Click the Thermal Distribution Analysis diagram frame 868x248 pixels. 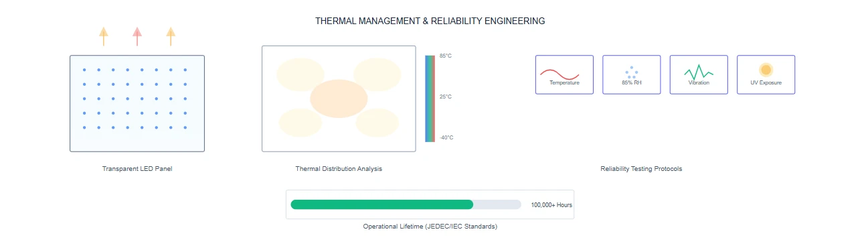(339, 99)
